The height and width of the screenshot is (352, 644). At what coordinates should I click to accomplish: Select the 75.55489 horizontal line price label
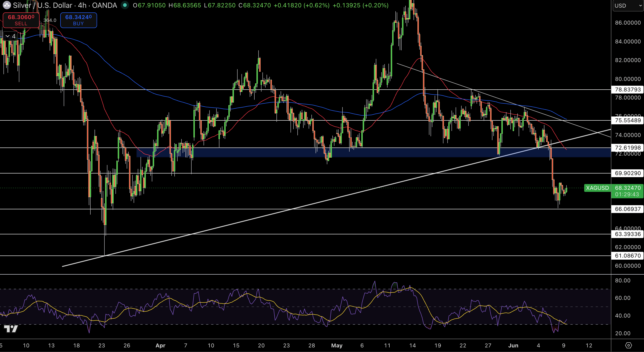click(627, 120)
